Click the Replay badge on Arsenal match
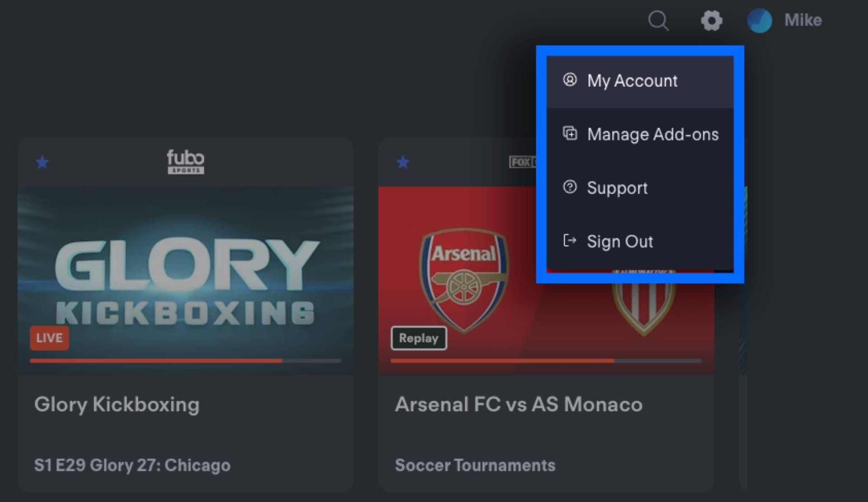Screen dimensions: 868x502 pos(419,338)
